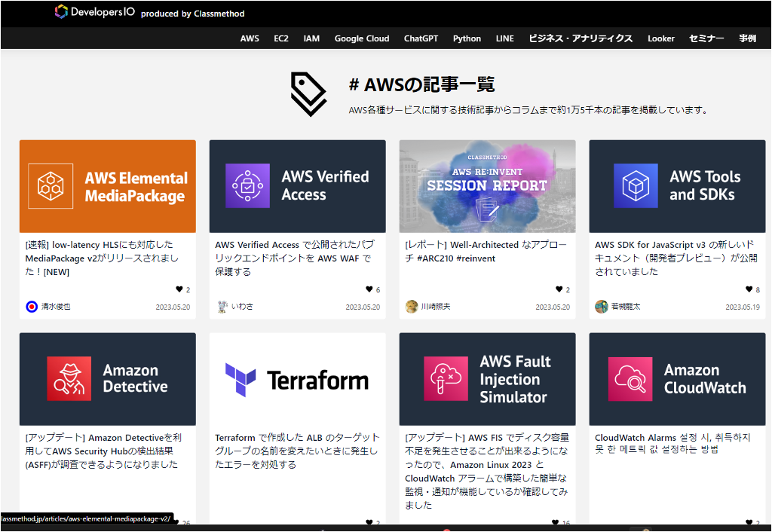Open the 事例 navigation item
Viewport: 772px width, 532px height.
tap(747, 38)
